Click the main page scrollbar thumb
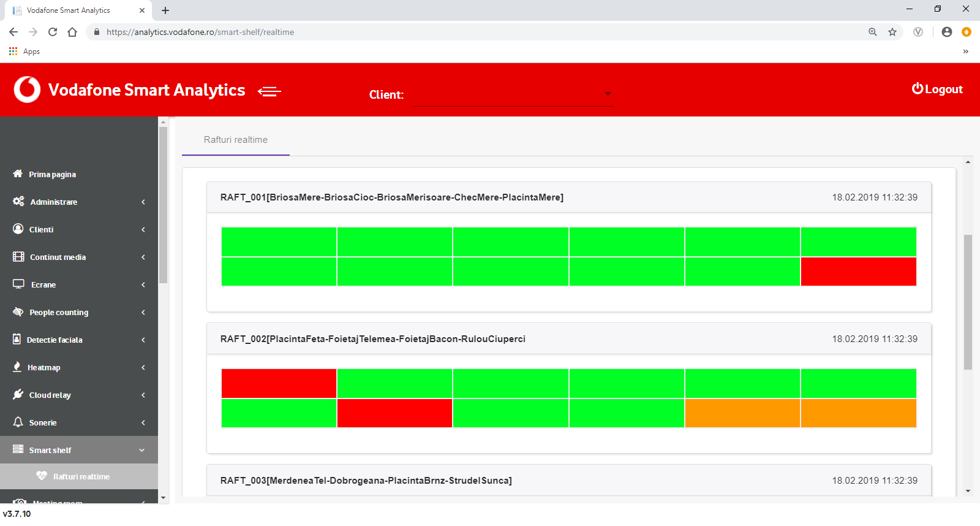 [968, 302]
